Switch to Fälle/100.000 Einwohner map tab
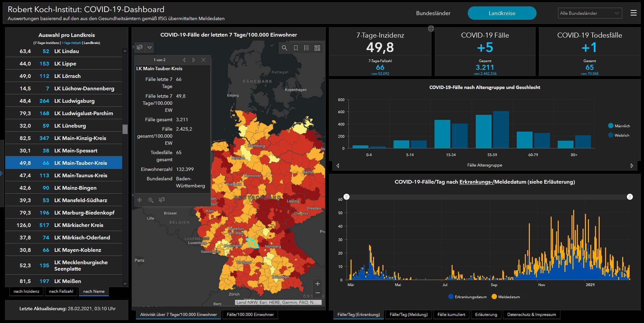Screen dimensions: 644x323 250,315
